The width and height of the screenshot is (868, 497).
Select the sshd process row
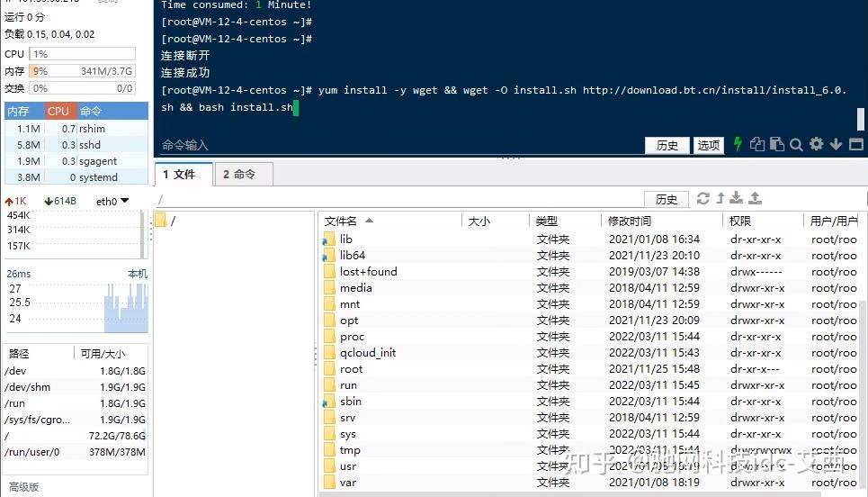pyautogui.click(x=76, y=145)
